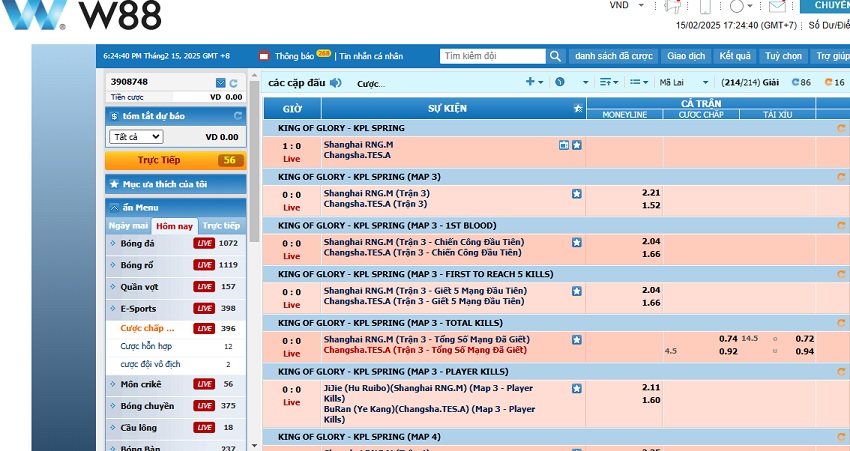Open Tin nhắn cá nhân link
This screenshot has width=850, height=451.
click(x=371, y=56)
